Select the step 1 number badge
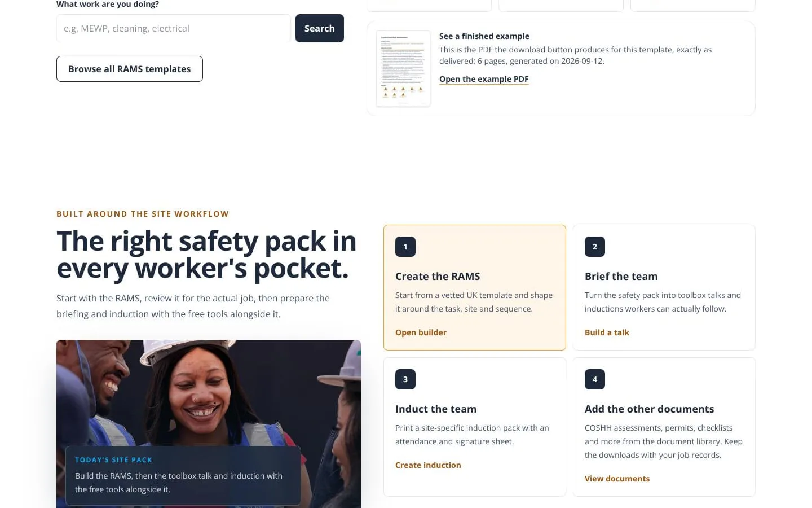 (x=405, y=247)
